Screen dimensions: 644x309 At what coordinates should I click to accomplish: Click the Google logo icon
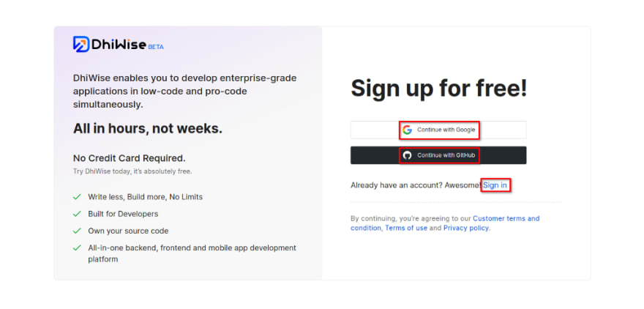(x=407, y=130)
